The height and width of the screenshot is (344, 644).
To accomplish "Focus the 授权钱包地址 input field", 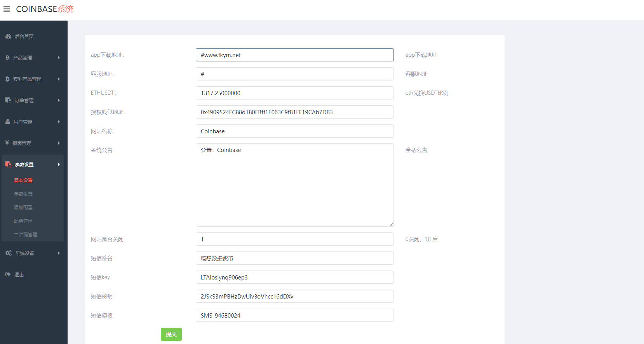I will (295, 112).
